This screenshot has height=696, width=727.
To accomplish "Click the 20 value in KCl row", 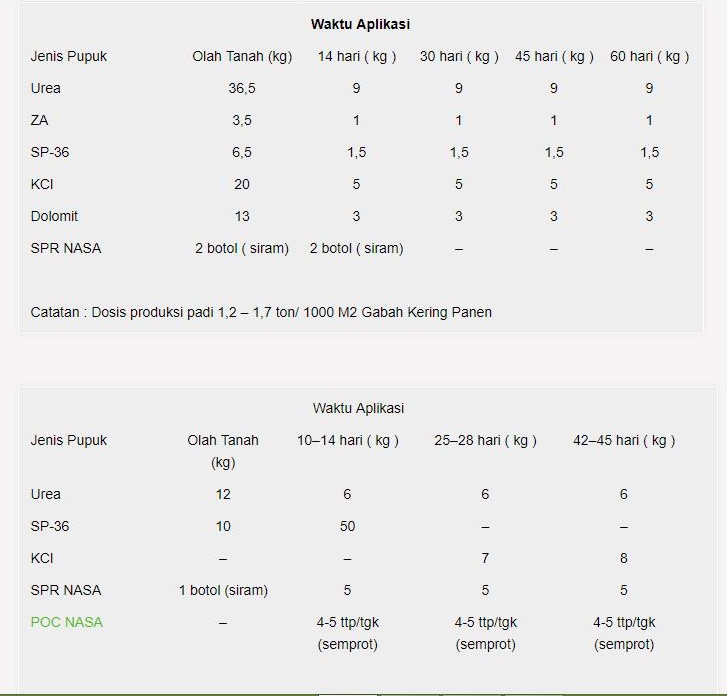I will coord(242,184).
